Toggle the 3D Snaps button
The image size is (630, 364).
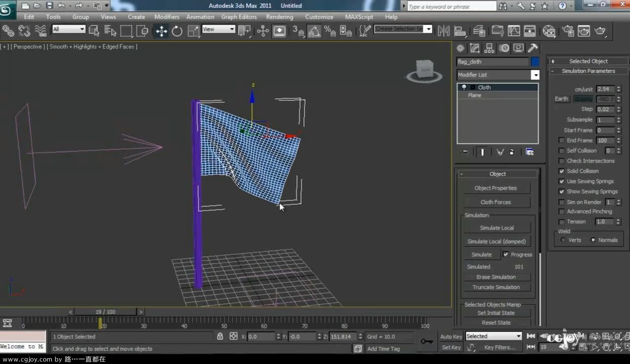tap(298, 31)
